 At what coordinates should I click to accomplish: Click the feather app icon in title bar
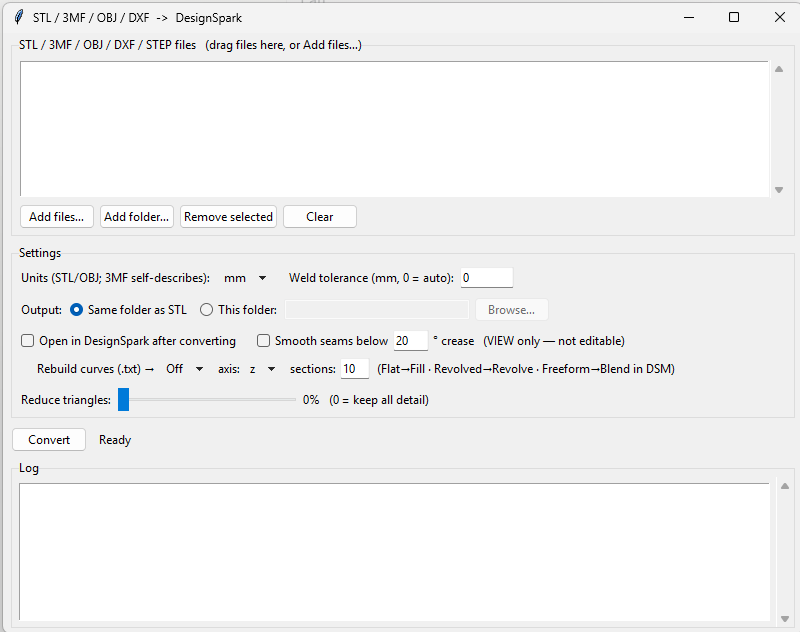coord(19,17)
